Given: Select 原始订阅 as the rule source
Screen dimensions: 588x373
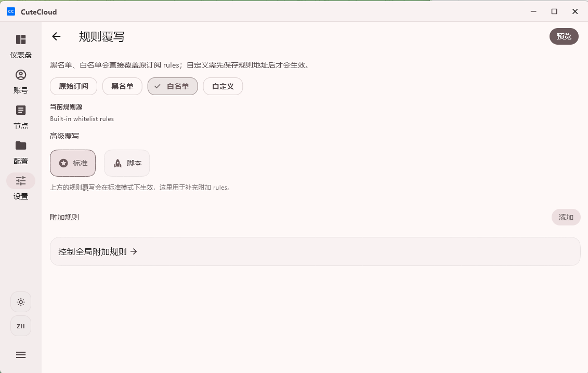Looking at the screenshot, I should click(73, 86).
